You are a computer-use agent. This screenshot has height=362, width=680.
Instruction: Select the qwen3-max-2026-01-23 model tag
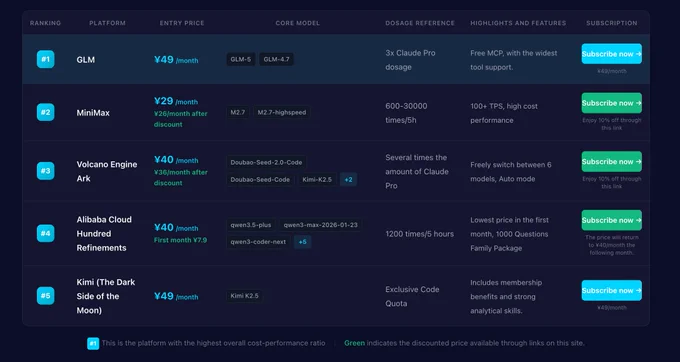(x=320, y=225)
